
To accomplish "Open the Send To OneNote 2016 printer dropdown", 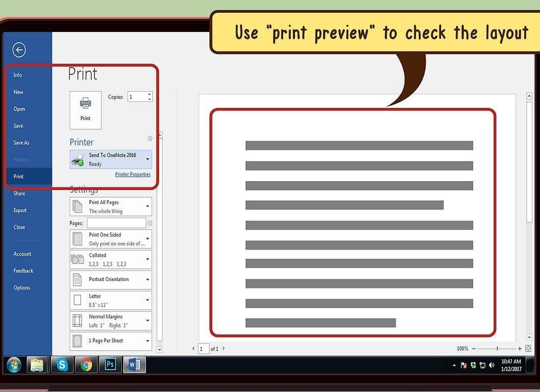I will [111, 159].
